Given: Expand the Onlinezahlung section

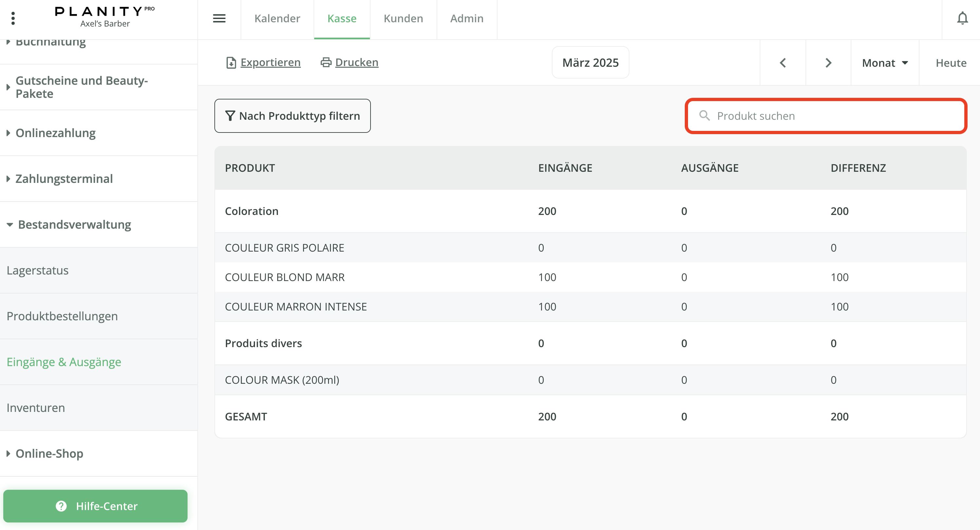Looking at the screenshot, I should (56, 133).
